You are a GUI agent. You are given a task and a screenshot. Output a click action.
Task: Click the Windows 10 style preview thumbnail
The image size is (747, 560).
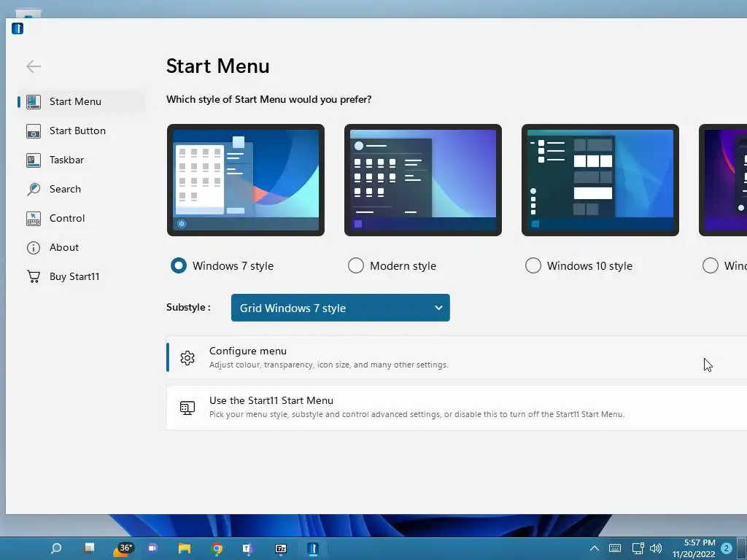[x=600, y=180]
